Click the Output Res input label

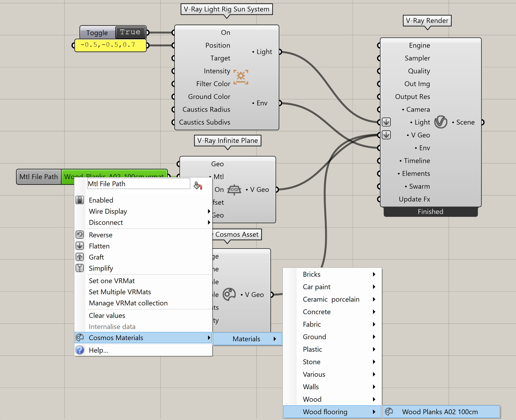point(412,97)
